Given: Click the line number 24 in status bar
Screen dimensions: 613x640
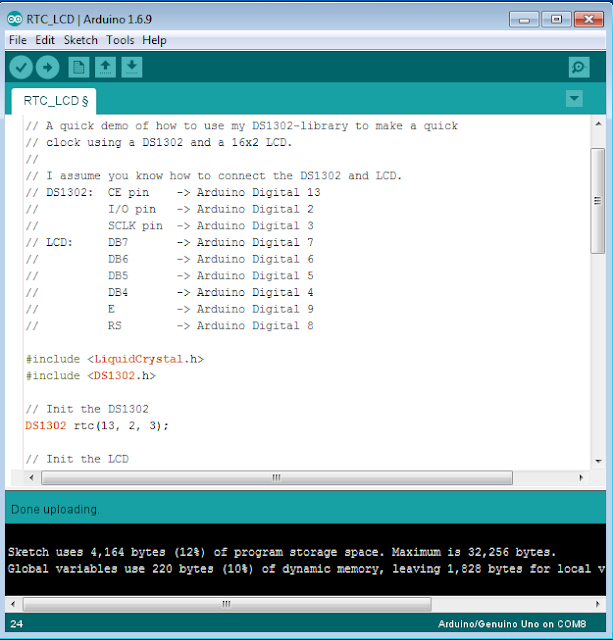Looking at the screenshot, I should (16, 624).
